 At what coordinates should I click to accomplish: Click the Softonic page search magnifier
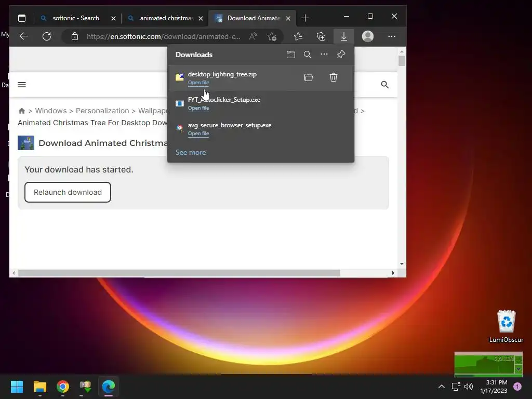[385, 85]
